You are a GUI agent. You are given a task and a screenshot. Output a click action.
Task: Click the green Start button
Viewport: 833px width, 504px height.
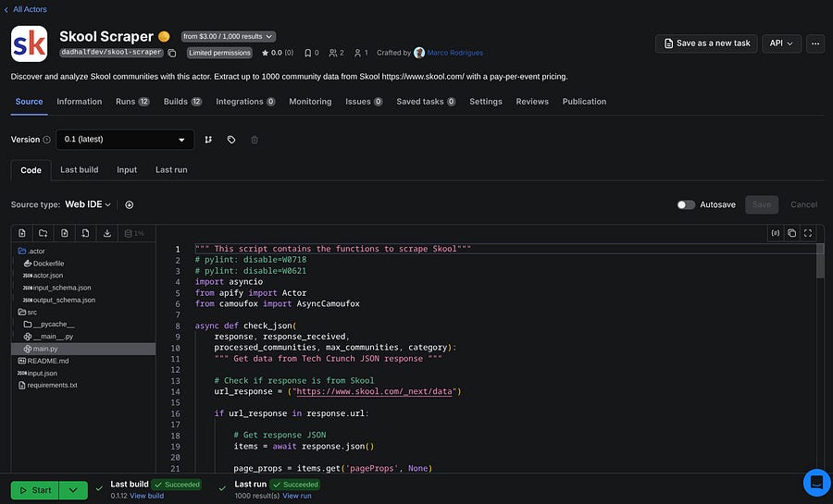coord(34,490)
